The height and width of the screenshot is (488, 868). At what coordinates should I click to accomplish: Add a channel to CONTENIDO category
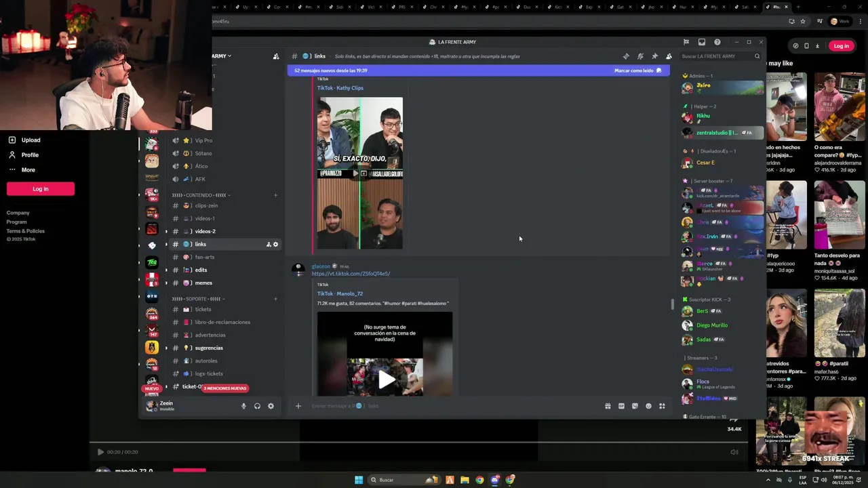pyautogui.click(x=275, y=195)
